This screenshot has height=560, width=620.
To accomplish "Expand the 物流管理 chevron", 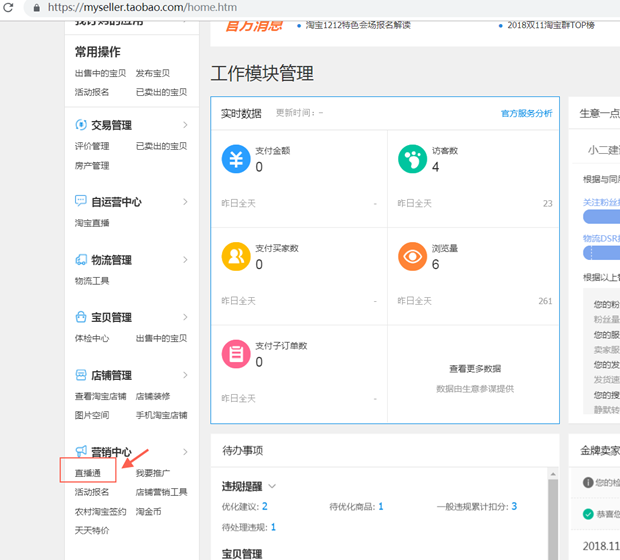I will (185, 260).
